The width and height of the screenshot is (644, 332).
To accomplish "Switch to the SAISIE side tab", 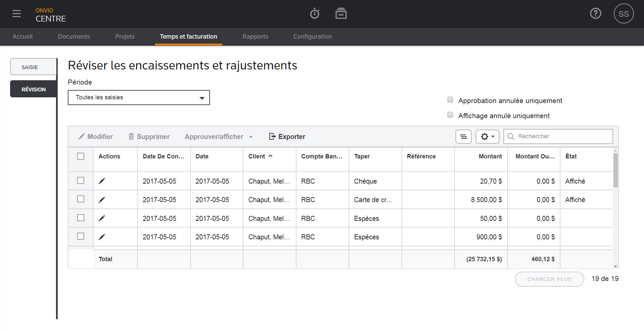I will click(x=33, y=67).
